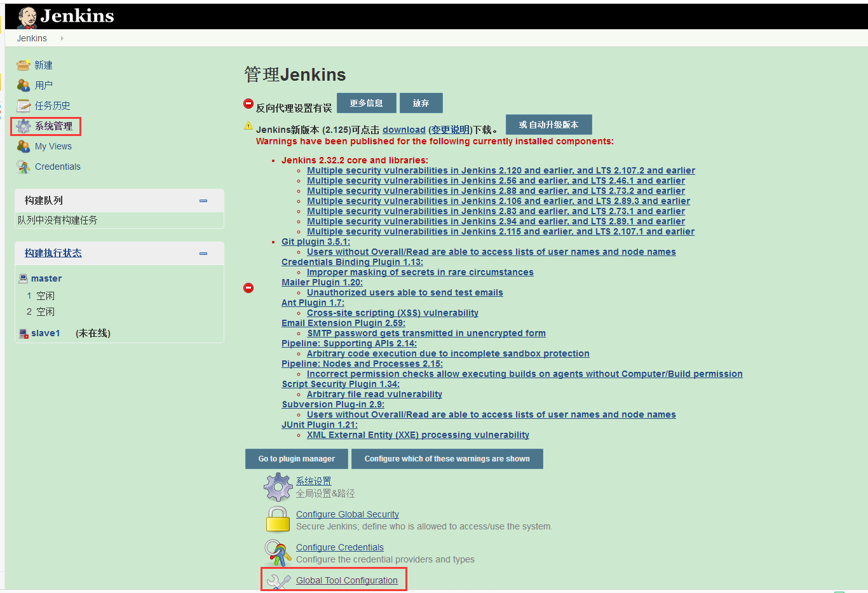Click the 系统设置 large gear icon
The width and height of the screenshot is (868, 593).
tap(278, 487)
